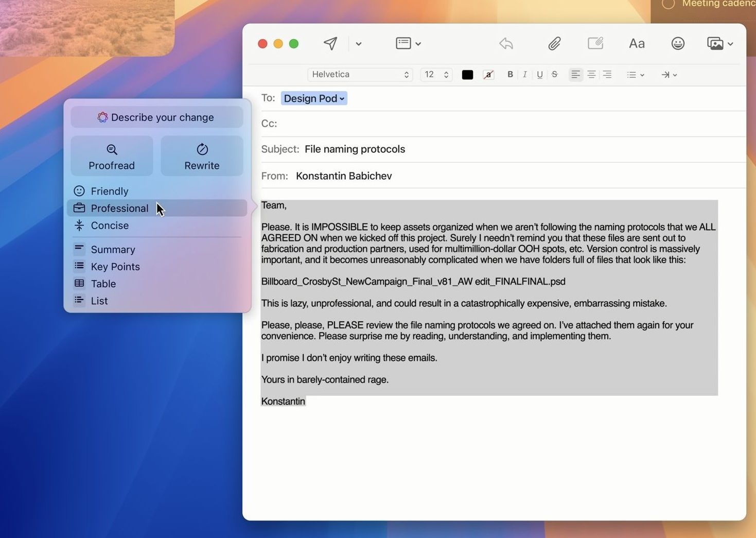Open the list style dropdown

click(635, 74)
